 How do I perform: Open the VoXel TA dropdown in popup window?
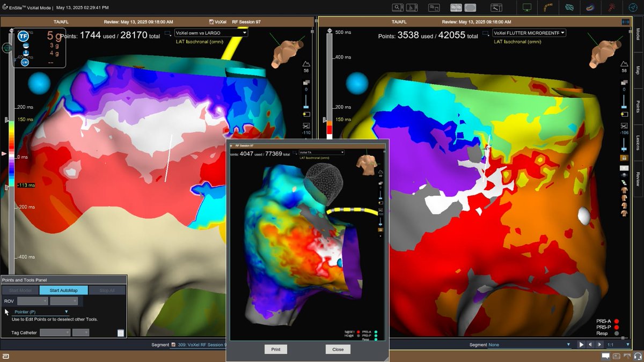point(321,152)
